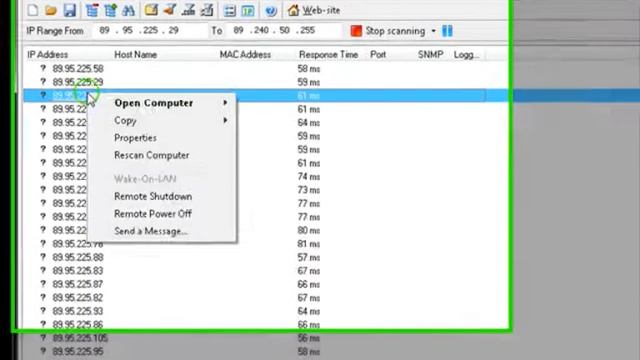
Task: Click the 80 ms response time cell
Action: [309, 230]
